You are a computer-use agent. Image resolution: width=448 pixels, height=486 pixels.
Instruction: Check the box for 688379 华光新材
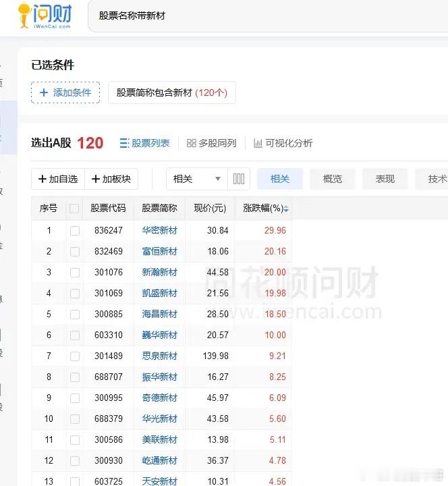[x=75, y=418]
